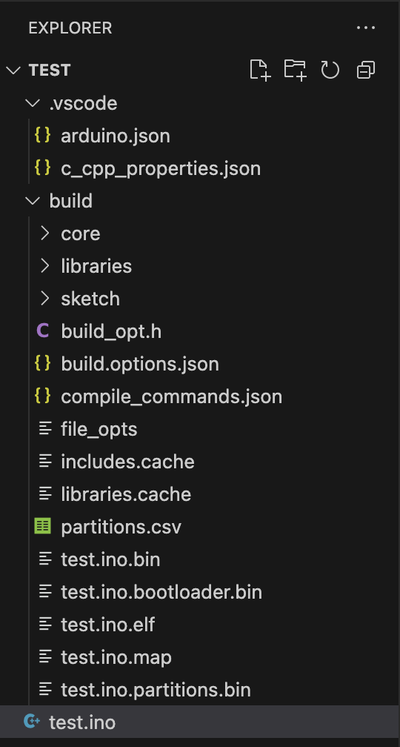This screenshot has width=400, height=747.
Task: Open c_cpp_properties.json file
Action: pyautogui.click(x=200, y=168)
